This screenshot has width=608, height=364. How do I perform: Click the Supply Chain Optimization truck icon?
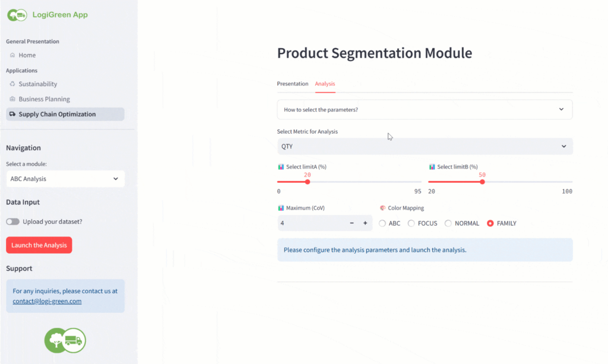[12, 114]
